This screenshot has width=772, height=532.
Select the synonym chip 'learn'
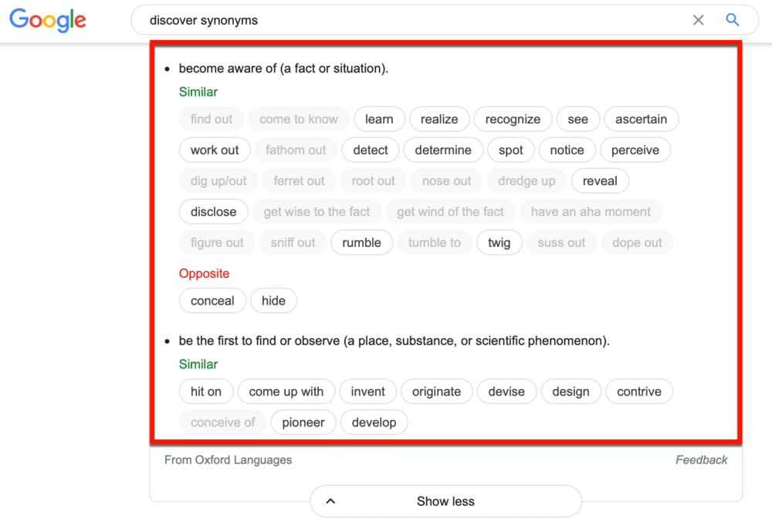coord(379,119)
